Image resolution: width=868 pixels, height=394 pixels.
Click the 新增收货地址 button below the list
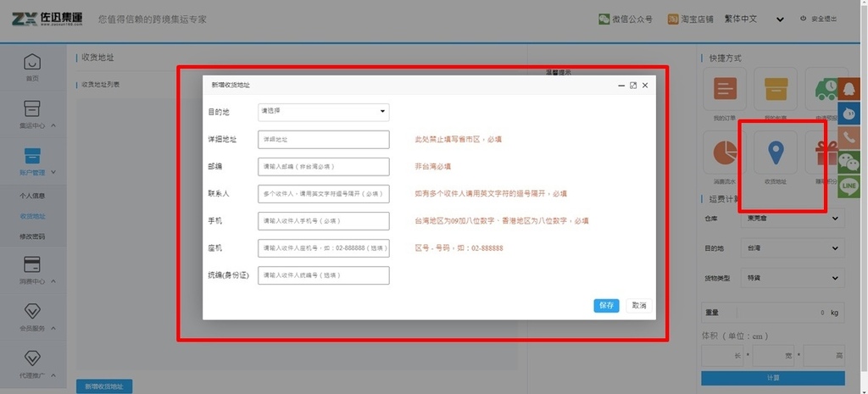pyautogui.click(x=104, y=386)
